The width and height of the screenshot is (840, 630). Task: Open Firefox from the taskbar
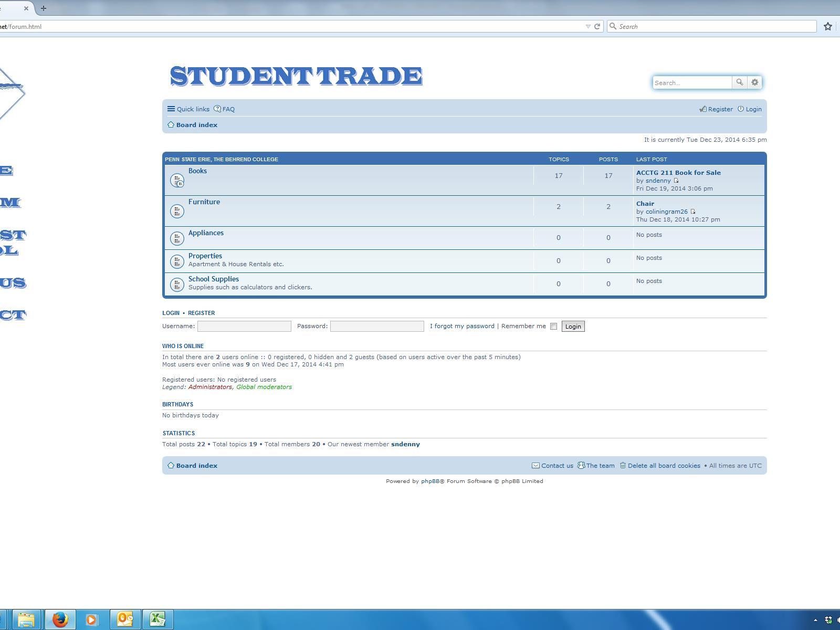(60, 619)
